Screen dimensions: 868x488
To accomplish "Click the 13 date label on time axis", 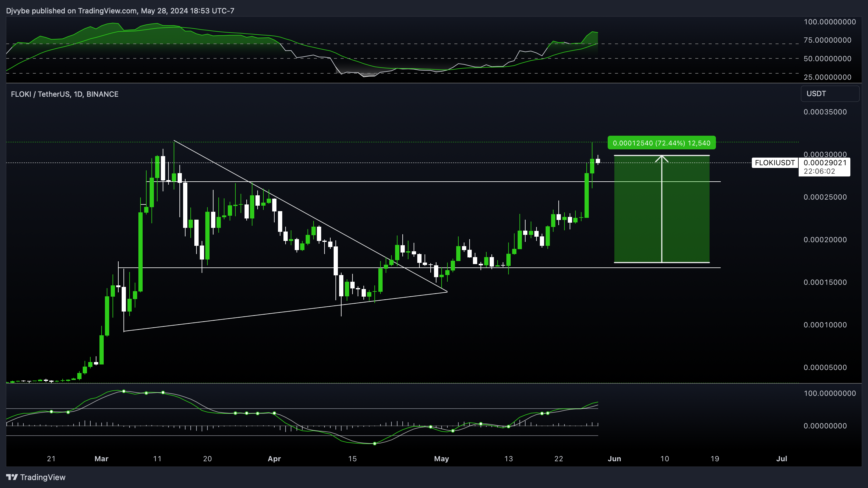I will tap(509, 459).
